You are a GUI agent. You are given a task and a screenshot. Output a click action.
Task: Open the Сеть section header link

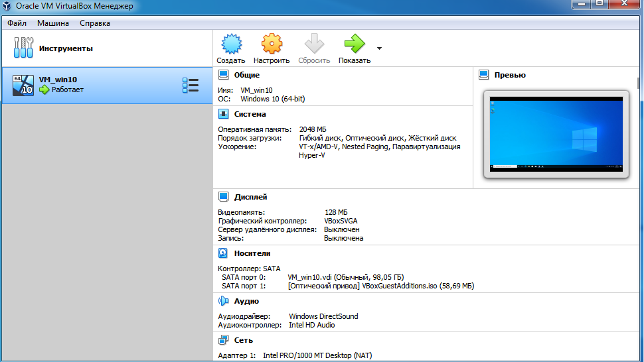244,340
